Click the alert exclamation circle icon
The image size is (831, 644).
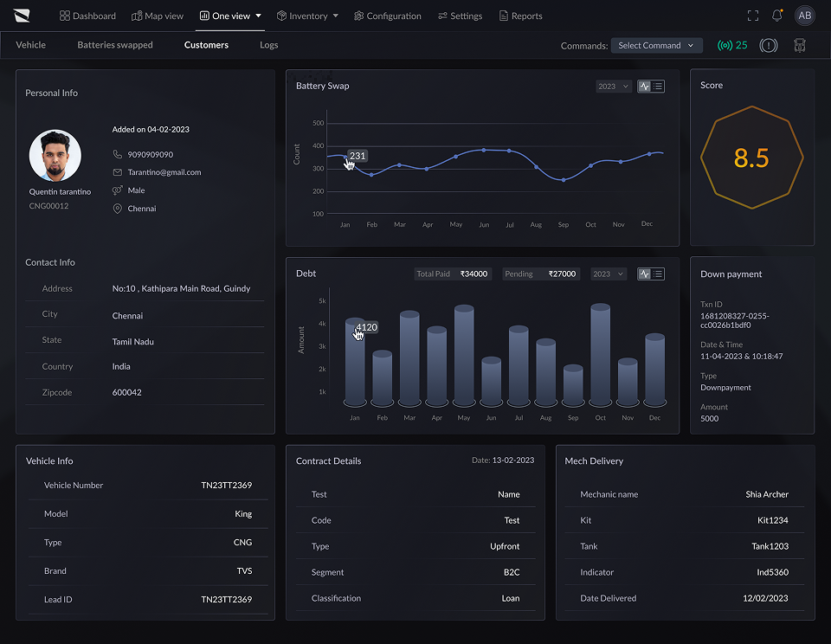pyautogui.click(x=769, y=46)
